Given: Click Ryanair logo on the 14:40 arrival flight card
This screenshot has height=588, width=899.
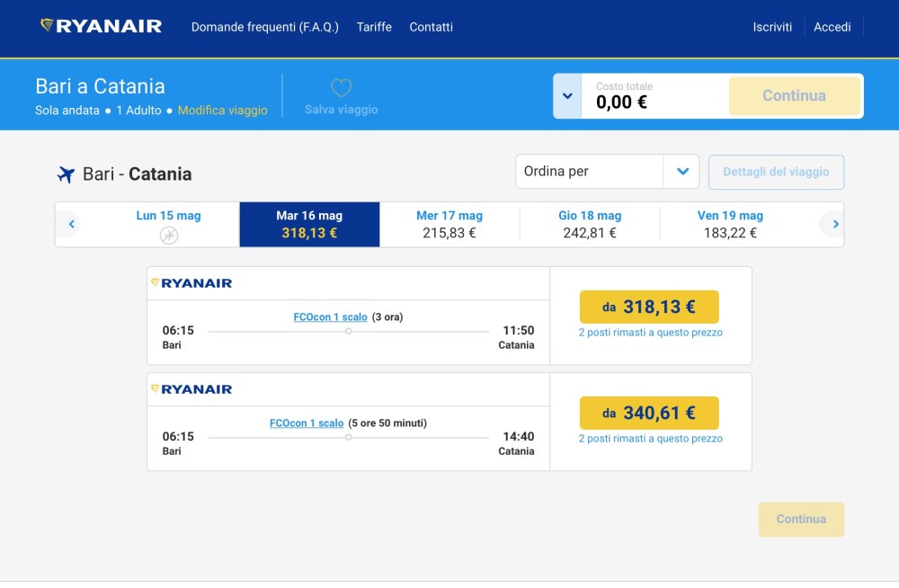Looking at the screenshot, I should coord(191,389).
